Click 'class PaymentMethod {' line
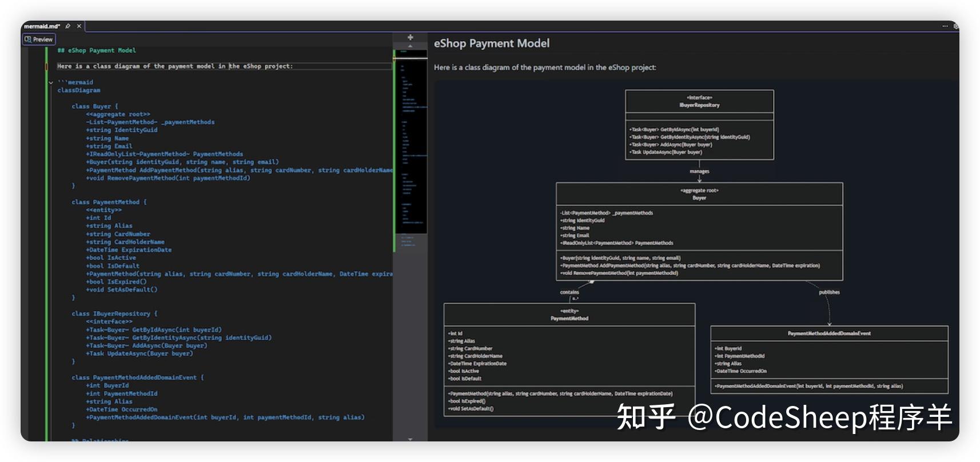980x462 pixels. click(109, 202)
